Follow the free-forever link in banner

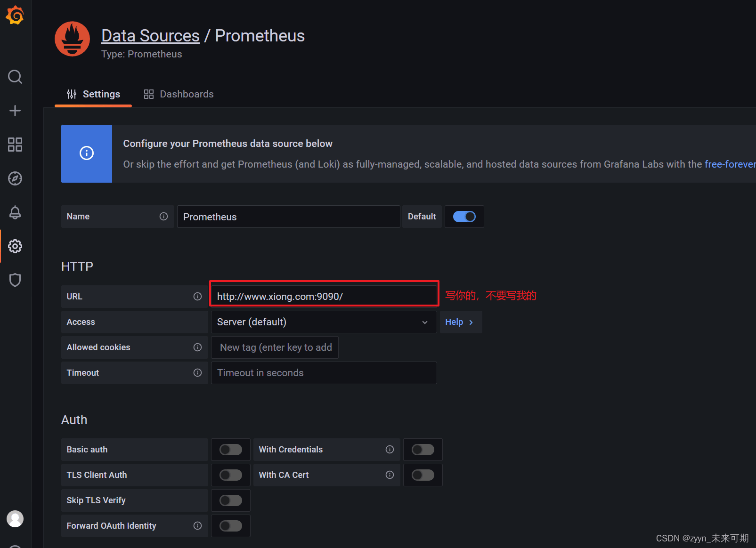[x=730, y=164]
